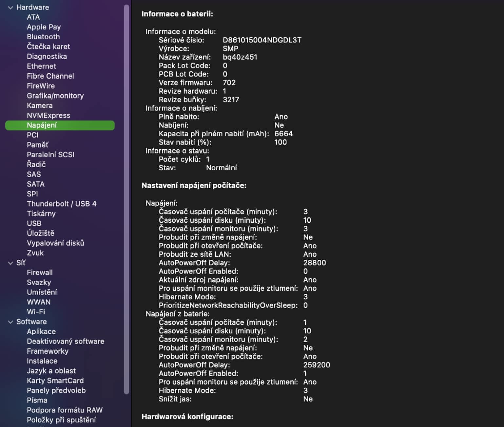Collapse the Hardware section chevron
Screen dimensions: 504x427
click(x=10, y=8)
